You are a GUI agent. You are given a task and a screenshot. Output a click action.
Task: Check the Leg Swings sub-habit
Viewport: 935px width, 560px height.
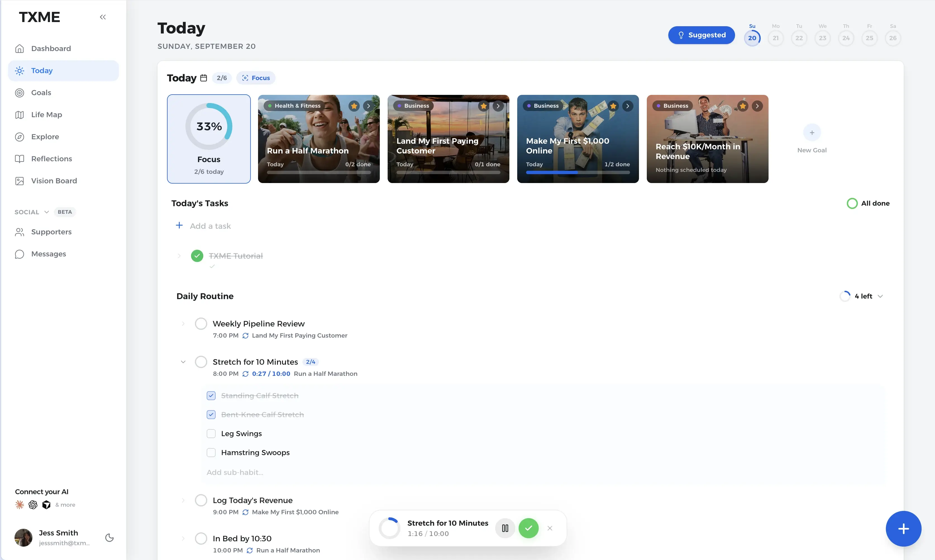click(211, 433)
